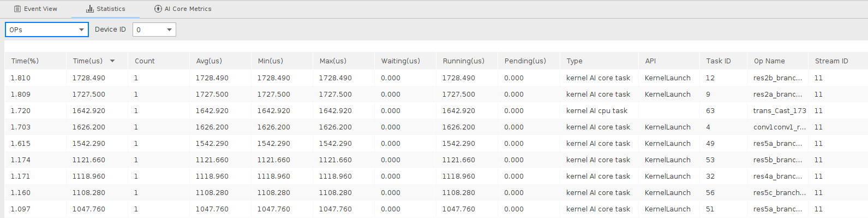The height and width of the screenshot is (218, 868).
Task: Click the Event View tab icon
Action: tap(17, 9)
